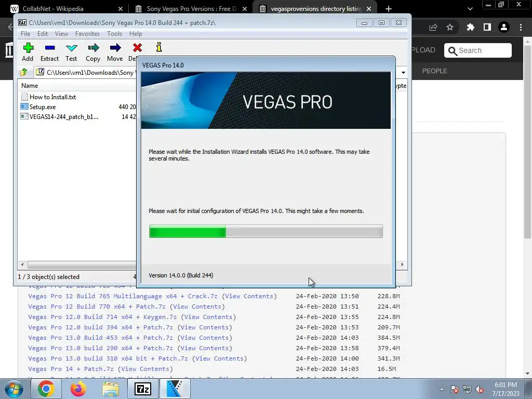Image resolution: width=532 pixels, height=399 pixels.
Task: Open the Chrome profile avatar
Action: (504, 27)
